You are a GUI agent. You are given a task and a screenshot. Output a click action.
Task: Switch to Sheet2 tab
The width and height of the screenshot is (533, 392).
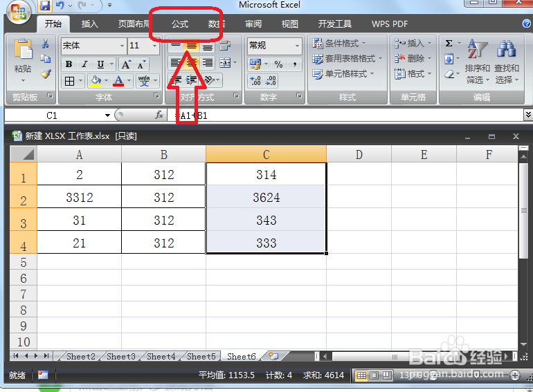click(80, 356)
